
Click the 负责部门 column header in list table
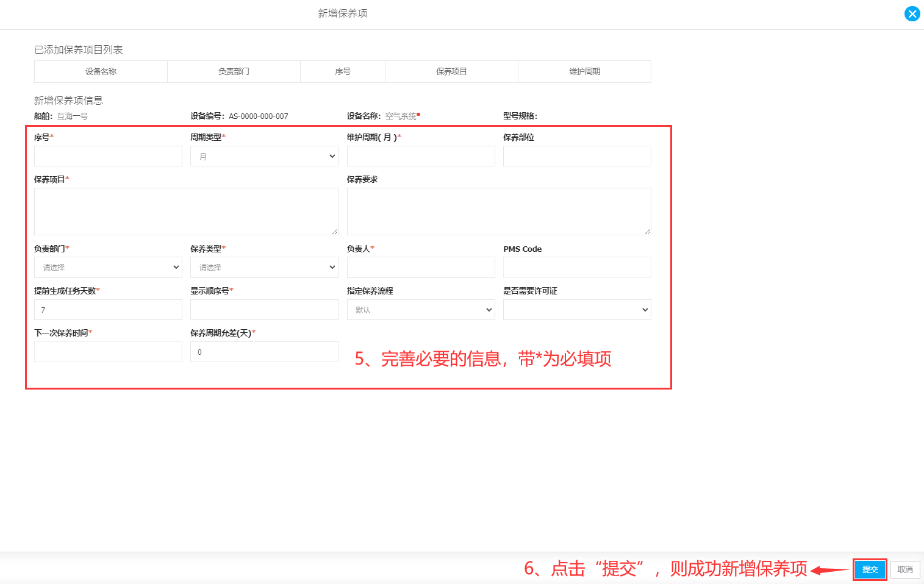(234, 71)
